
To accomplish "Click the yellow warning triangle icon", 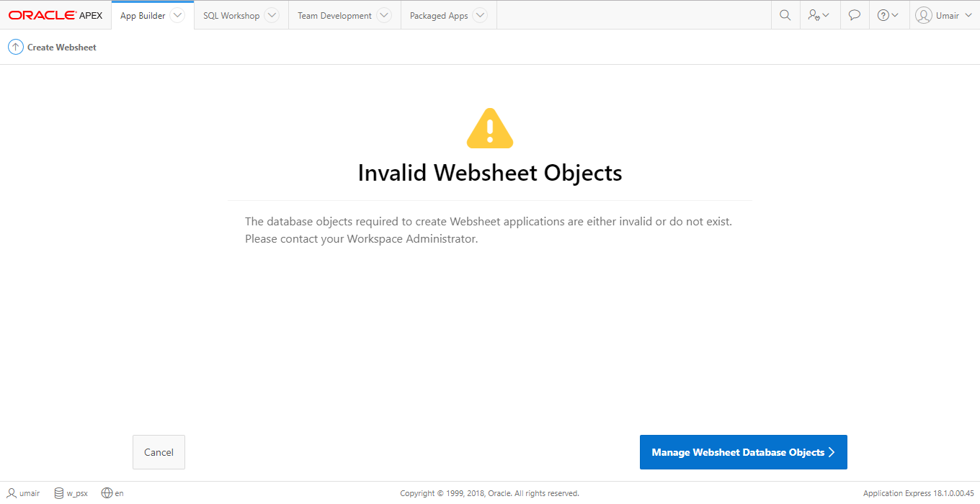I will (x=490, y=128).
